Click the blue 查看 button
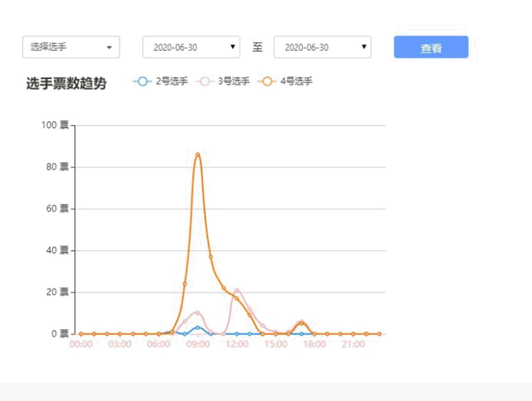532x401 pixels. (431, 47)
